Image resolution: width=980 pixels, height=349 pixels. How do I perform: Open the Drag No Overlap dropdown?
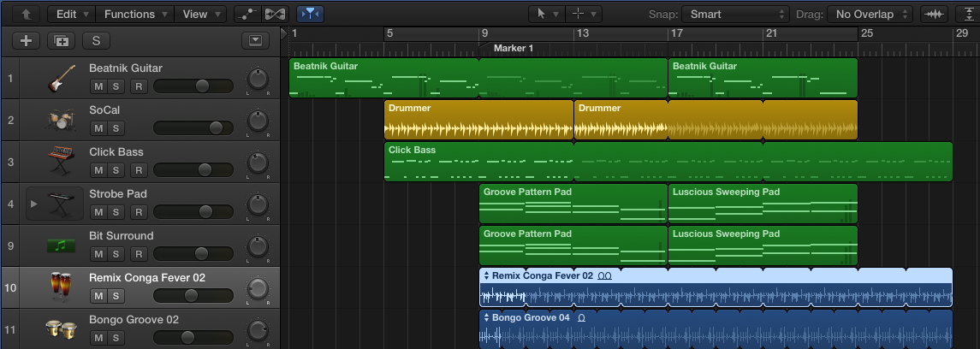click(x=870, y=14)
